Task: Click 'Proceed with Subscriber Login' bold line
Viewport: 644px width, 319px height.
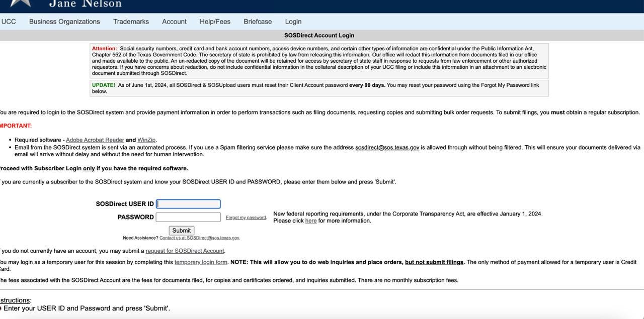Action: point(94,169)
